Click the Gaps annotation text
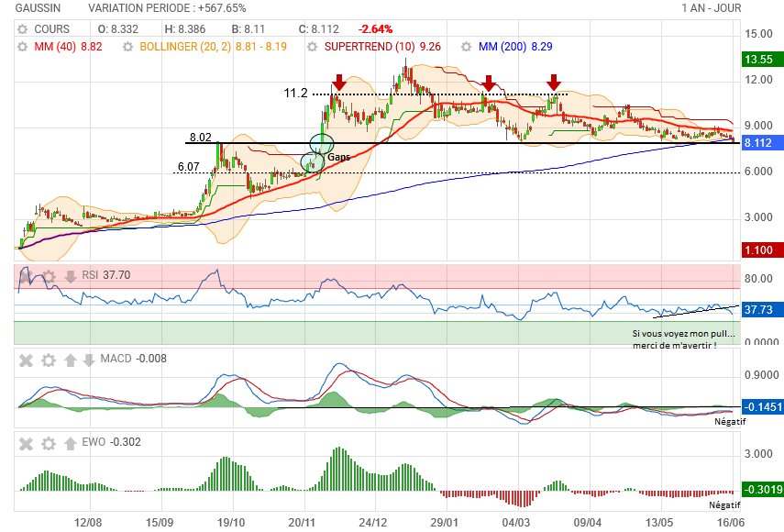The height and width of the screenshot is (532, 784). coord(339,158)
